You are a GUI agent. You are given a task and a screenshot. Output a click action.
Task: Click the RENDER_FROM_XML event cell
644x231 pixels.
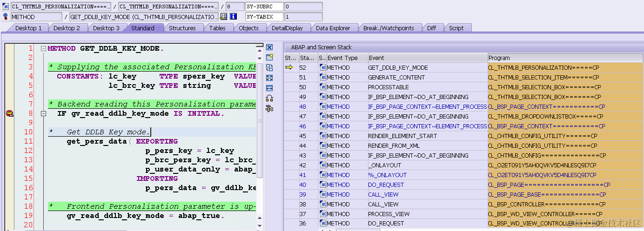pyautogui.click(x=427, y=145)
